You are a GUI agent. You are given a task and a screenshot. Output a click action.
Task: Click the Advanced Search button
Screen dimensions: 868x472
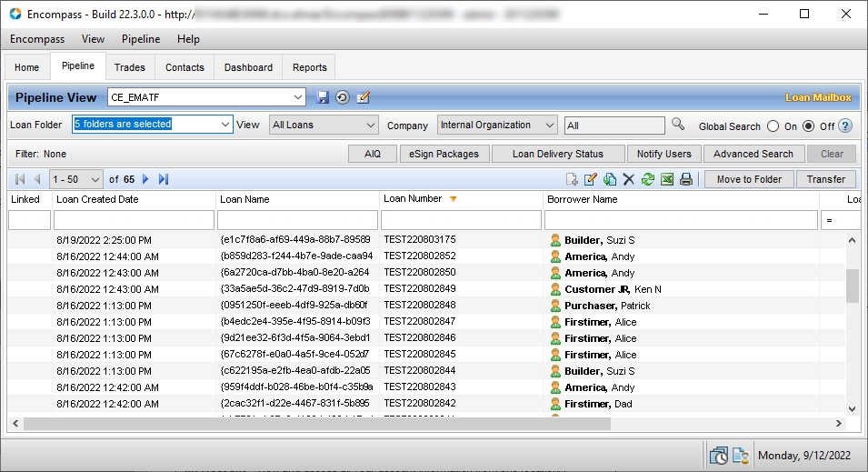click(753, 154)
